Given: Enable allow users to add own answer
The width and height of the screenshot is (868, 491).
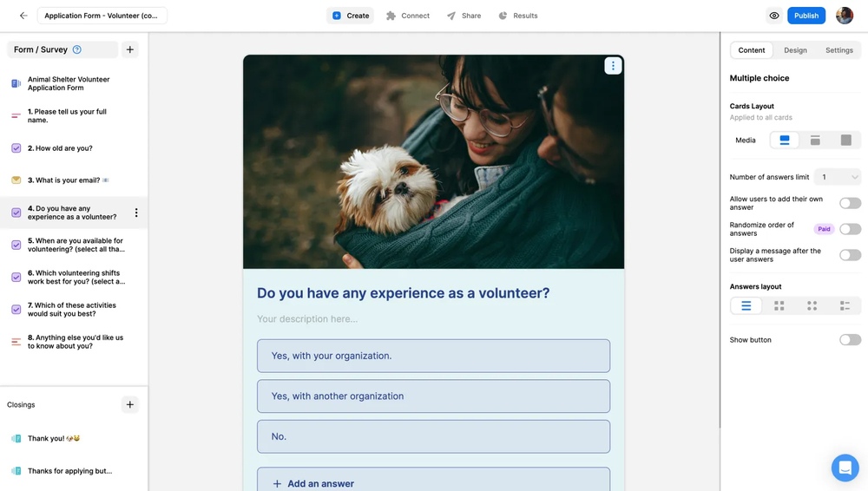Looking at the screenshot, I should [x=850, y=203].
